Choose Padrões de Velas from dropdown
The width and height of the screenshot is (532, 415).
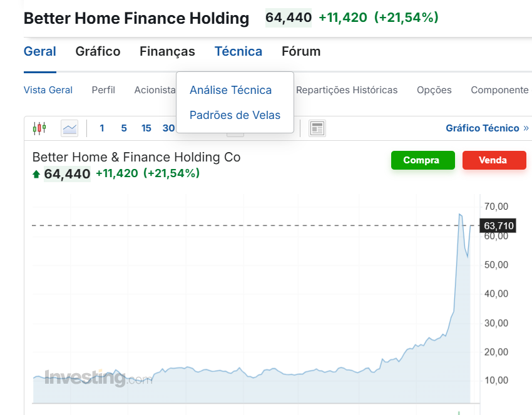point(235,115)
